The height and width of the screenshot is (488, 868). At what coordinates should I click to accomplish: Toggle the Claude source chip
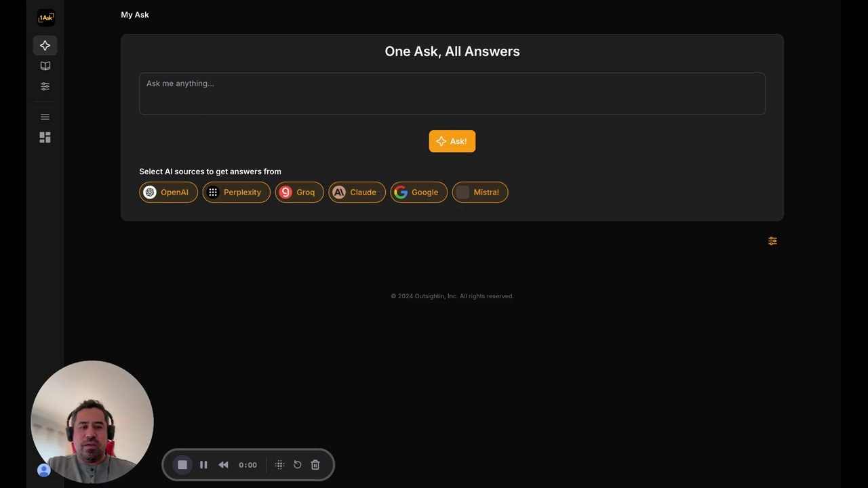coord(357,192)
